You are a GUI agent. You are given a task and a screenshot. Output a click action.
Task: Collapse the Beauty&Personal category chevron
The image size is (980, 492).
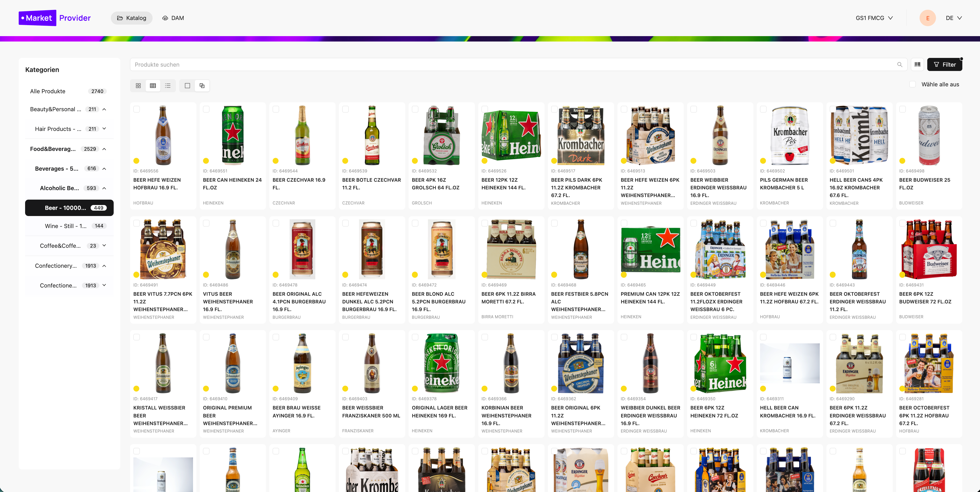[x=104, y=109]
